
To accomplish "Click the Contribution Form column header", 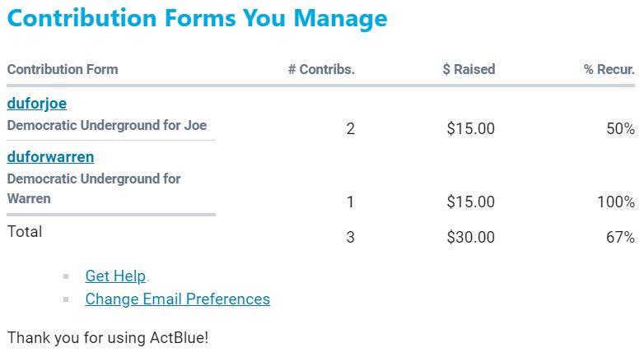I will coord(63,69).
